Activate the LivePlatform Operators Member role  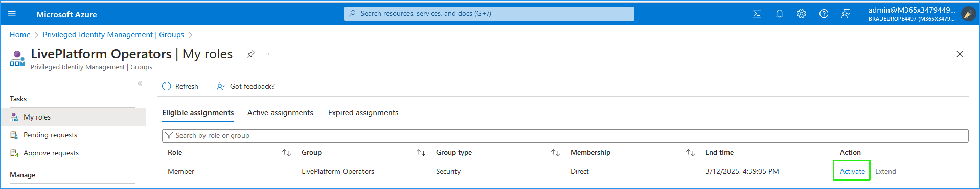(x=852, y=171)
